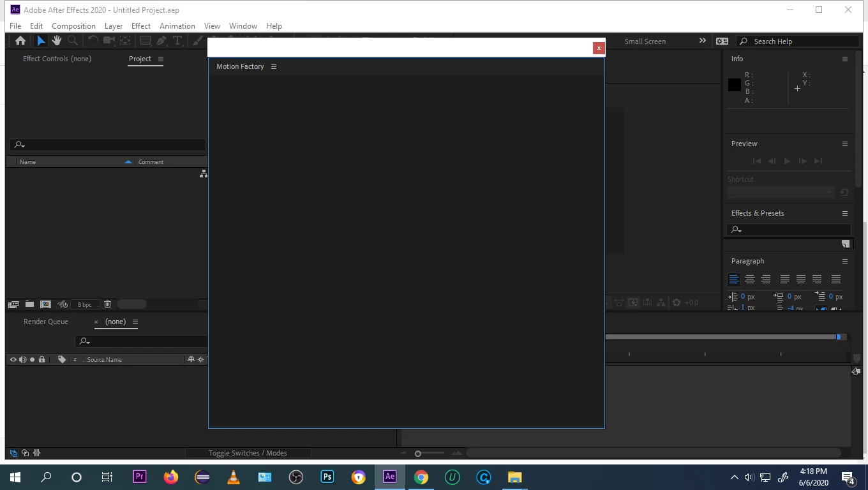Select the Selection arrow tool
The height and width of the screenshot is (490, 868).
(x=41, y=41)
